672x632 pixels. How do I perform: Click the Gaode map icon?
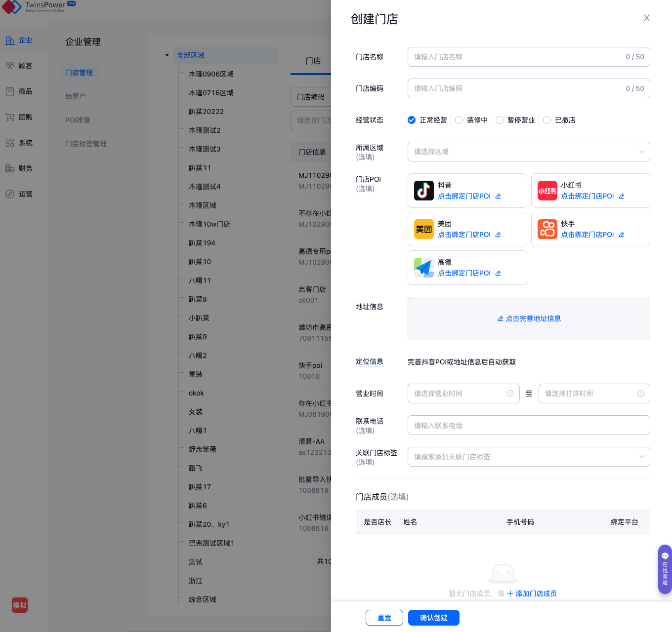423,268
